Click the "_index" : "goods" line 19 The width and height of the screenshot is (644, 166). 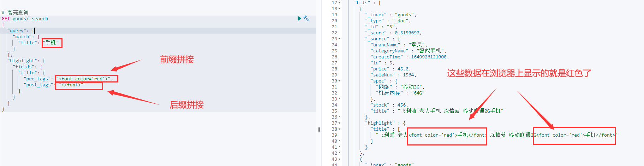(391, 15)
